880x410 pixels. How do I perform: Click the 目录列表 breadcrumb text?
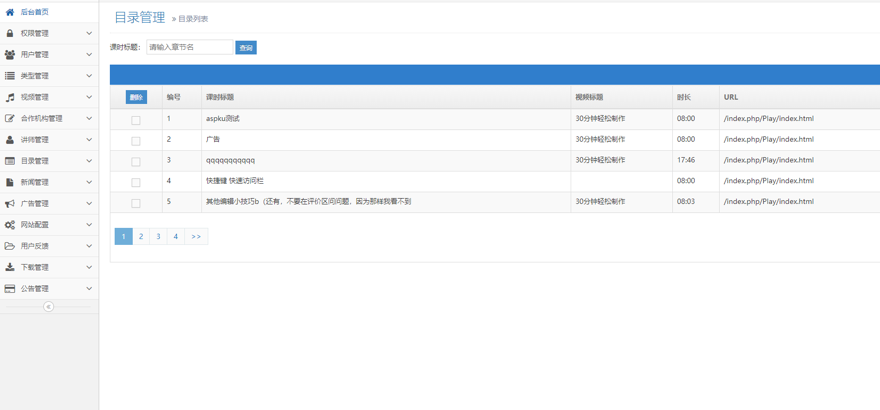pyautogui.click(x=194, y=19)
